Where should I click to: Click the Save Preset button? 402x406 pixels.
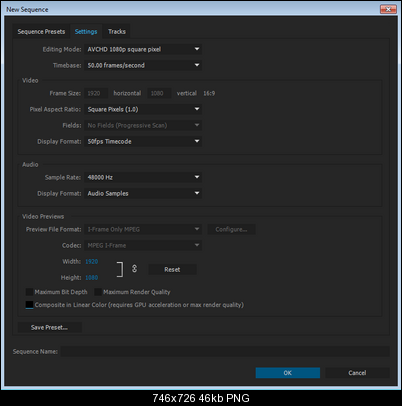click(49, 327)
